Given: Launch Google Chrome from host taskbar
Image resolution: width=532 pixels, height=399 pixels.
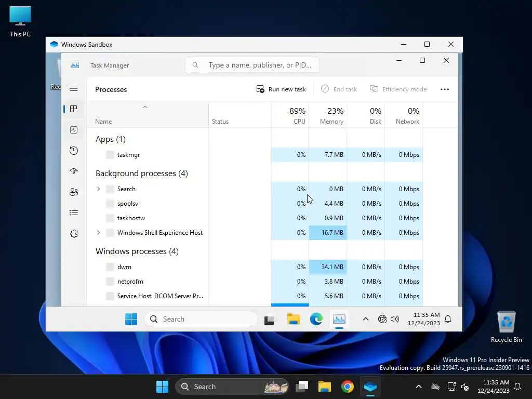Looking at the screenshot, I should pos(348,387).
